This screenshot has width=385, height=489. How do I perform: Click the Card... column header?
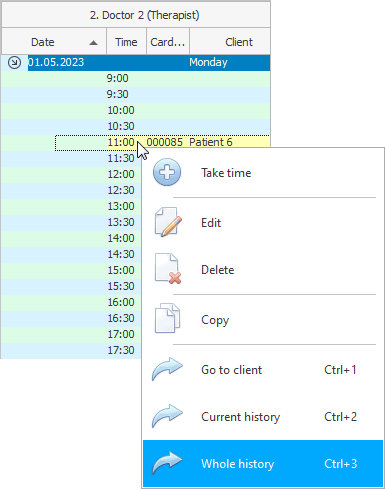(168, 42)
